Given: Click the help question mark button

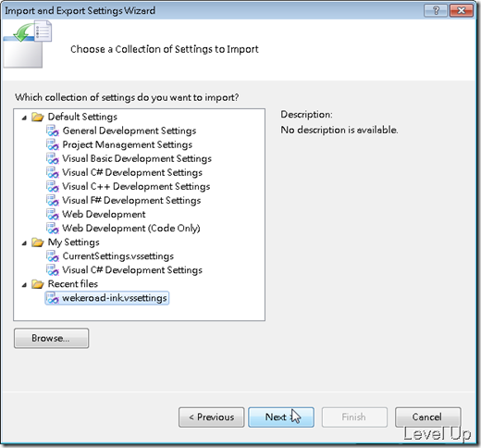Looking at the screenshot, I should pyautogui.click(x=436, y=10).
